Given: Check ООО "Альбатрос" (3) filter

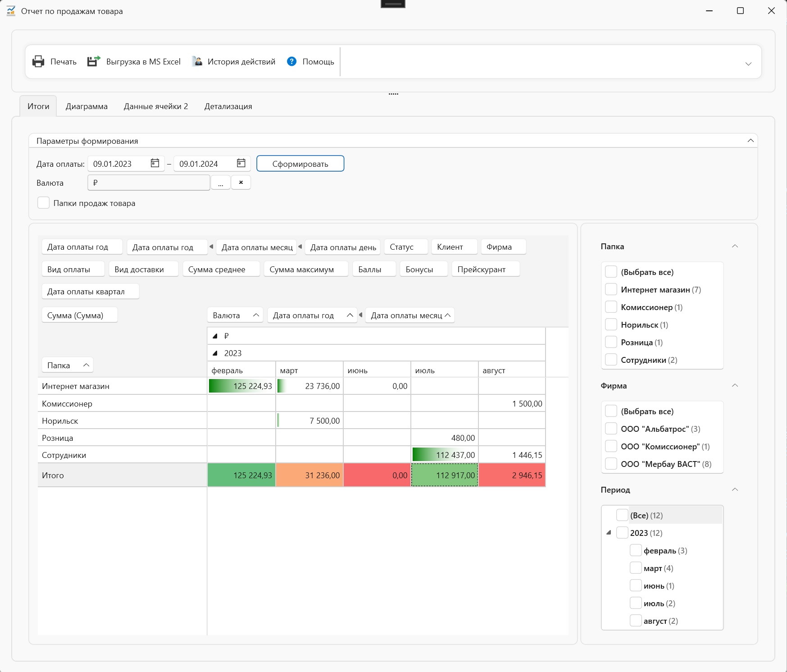Looking at the screenshot, I should click(x=611, y=429).
